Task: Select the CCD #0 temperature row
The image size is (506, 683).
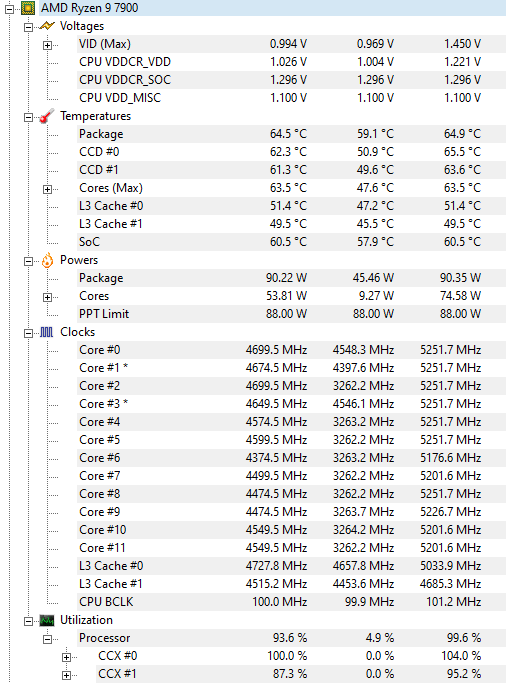Action: coord(291,152)
